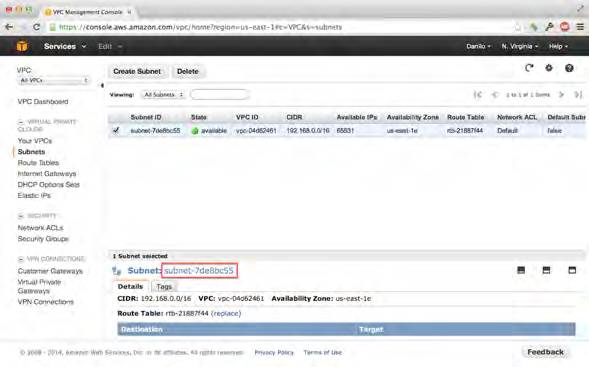The width and height of the screenshot is (589, 367).
Task: Click the Feedback button
Action: point(545,352)
